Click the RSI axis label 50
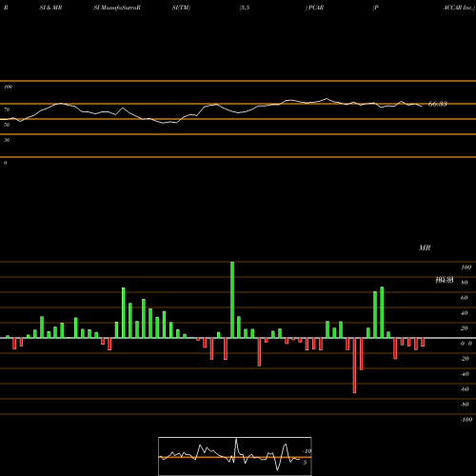Screen dimensions: 476x476 click(x=7, y=125)
